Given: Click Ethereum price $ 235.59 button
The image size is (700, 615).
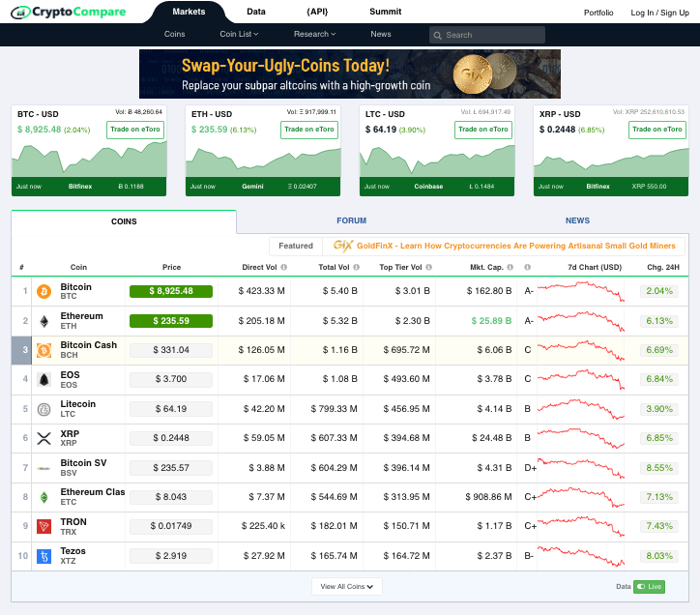Looking at the screenshot, I should pyautogui.click(x=171, y=322).
